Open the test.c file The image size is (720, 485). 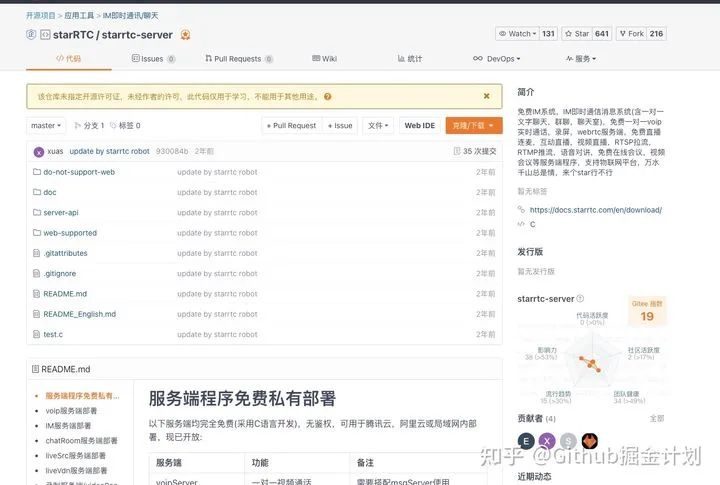pos(53,334)
